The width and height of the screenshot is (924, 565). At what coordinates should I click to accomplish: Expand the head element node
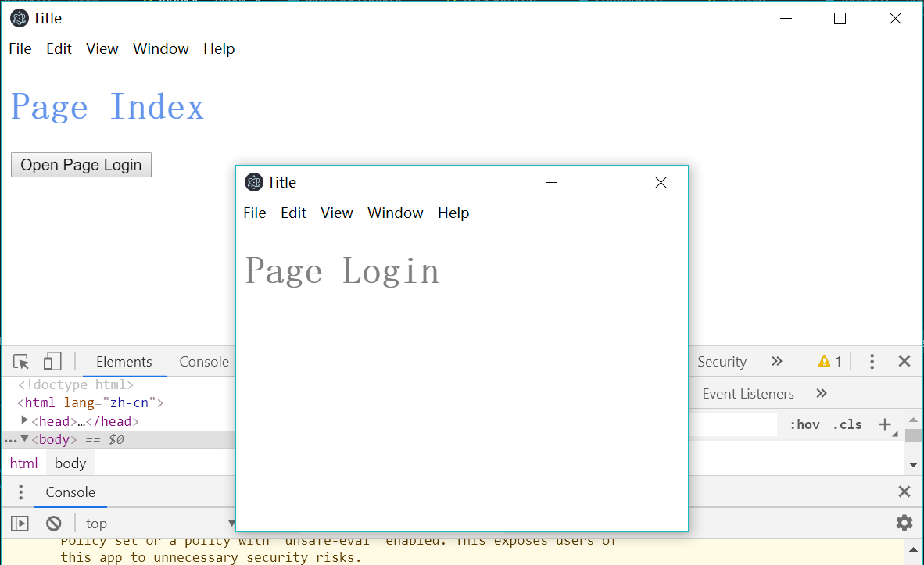click(24, 420)
